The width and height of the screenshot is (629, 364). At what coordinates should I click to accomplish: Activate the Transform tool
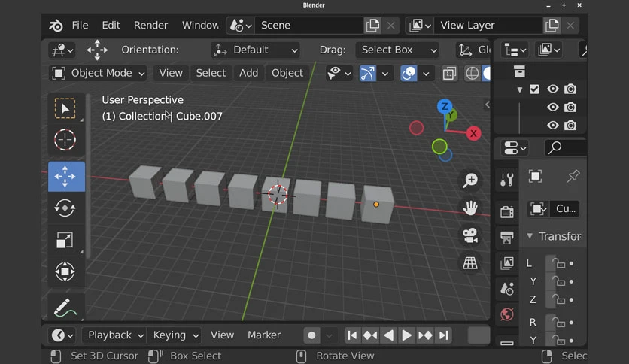click(65, 271)
